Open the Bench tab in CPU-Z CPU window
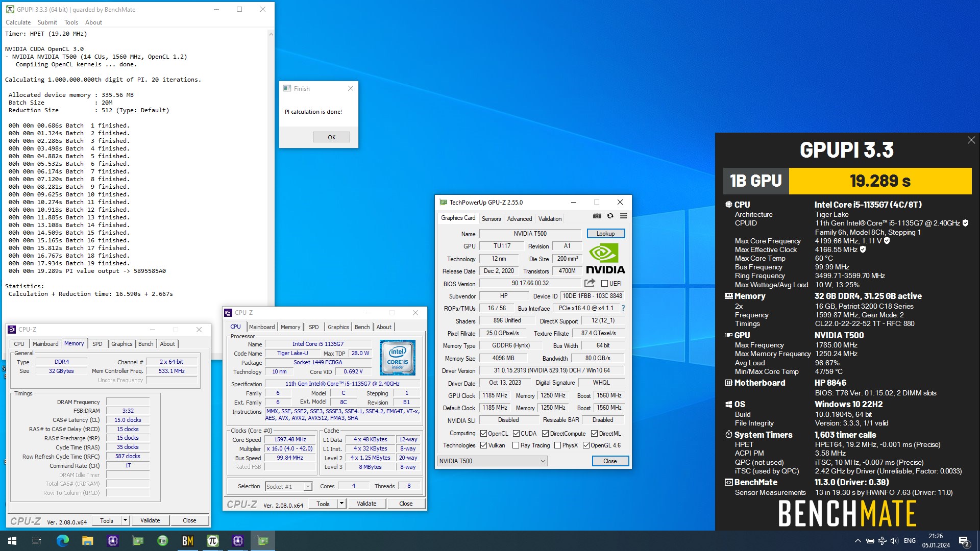980x551 pixels. [362, 327]
